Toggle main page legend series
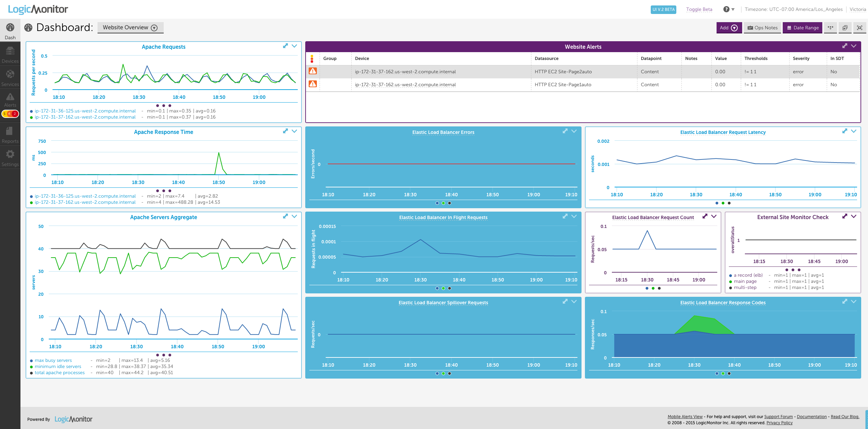Image resolution: width=868 pixels, height=429 pixels. click(x=743, y=281)
